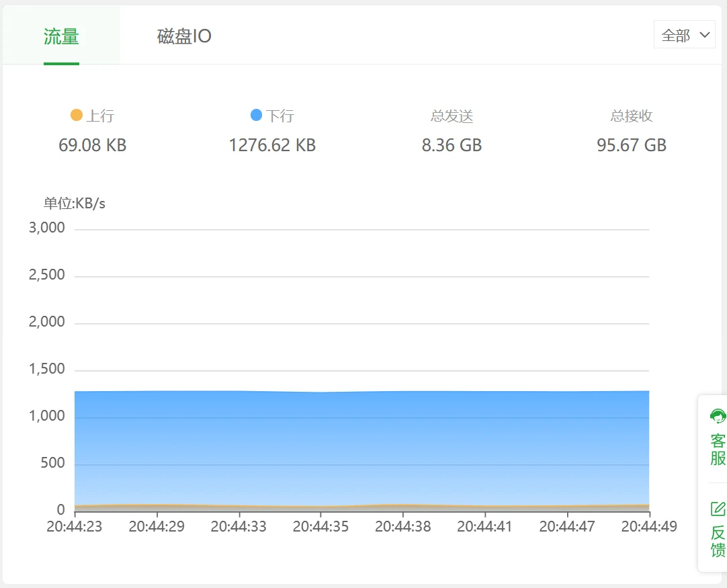Click the 总发送 8.36 GB value
Screen dimensions: 727x588
point(452,145)
